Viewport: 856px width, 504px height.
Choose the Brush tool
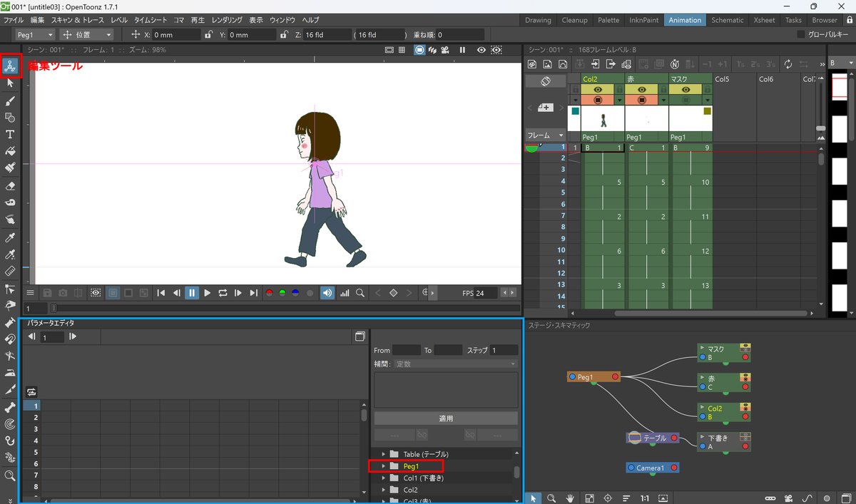[x=10, y=101]
